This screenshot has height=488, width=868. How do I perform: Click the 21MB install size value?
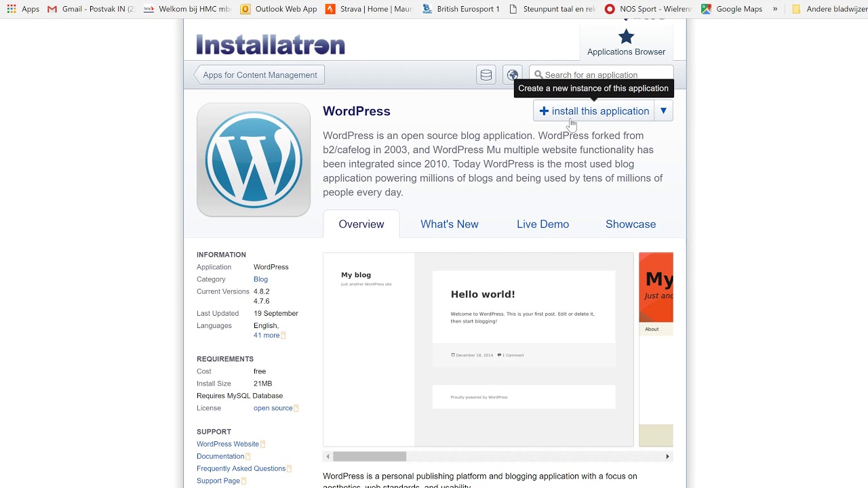pyautogui.click(x=262, y=384)
